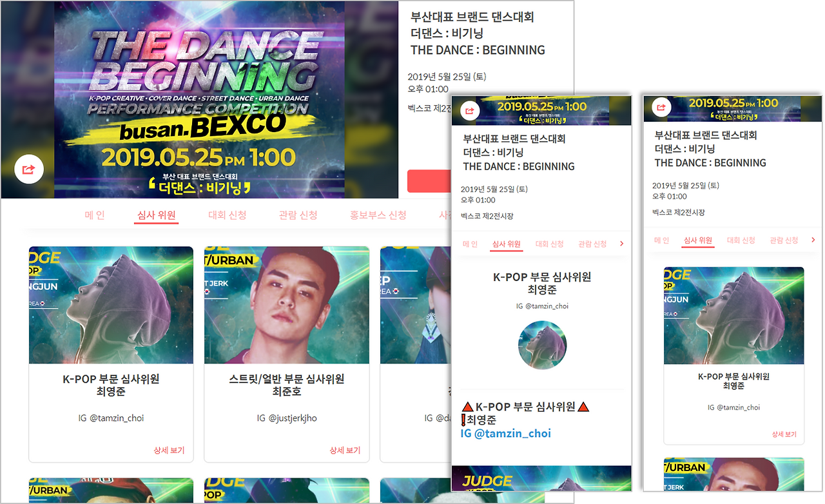Screen dimensions: 825x504
Task: Click 상세 보기 on the 최영준 judge card
Action: [x=169, y=451]
